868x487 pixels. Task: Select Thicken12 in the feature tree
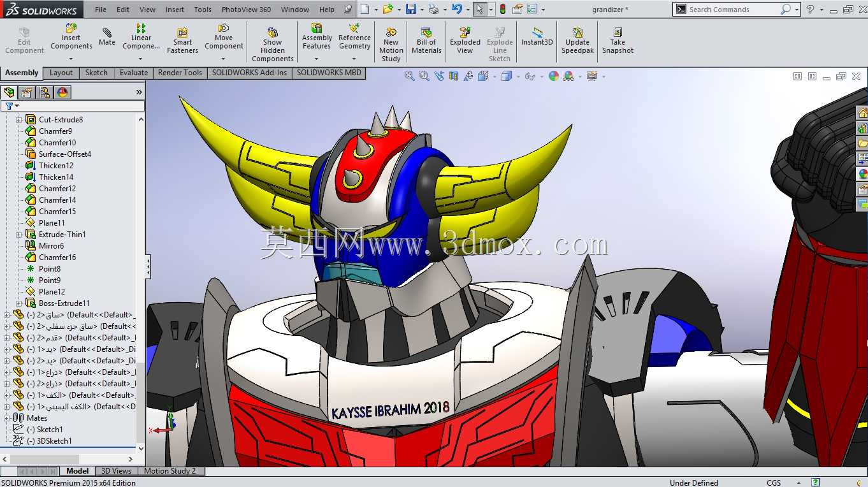pyautogui.click(x=56, y=166)
